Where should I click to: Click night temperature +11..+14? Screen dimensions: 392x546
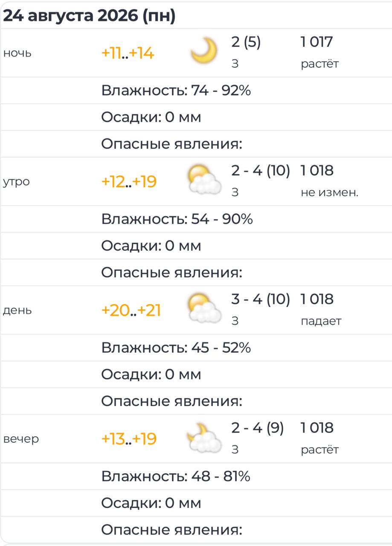tap(128, 54)
